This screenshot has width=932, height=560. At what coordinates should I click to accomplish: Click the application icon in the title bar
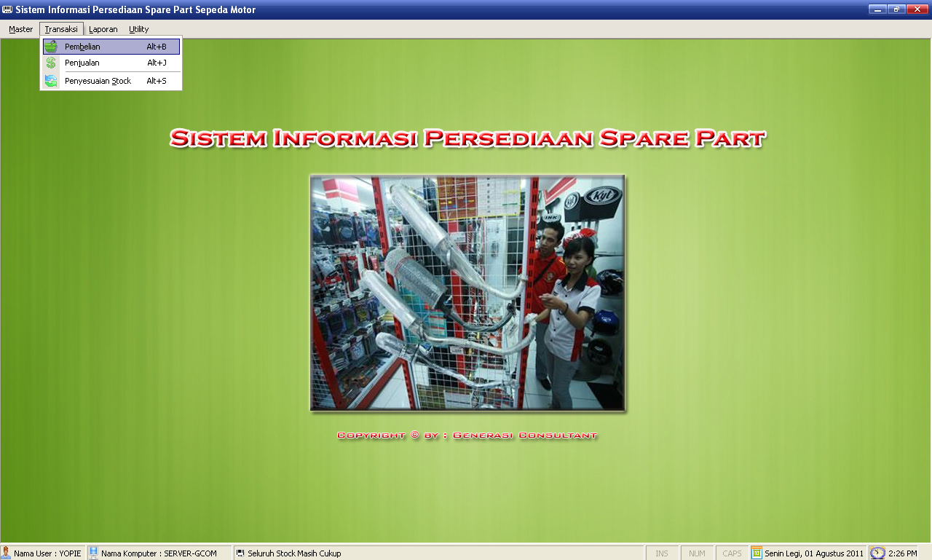[7, 9]
